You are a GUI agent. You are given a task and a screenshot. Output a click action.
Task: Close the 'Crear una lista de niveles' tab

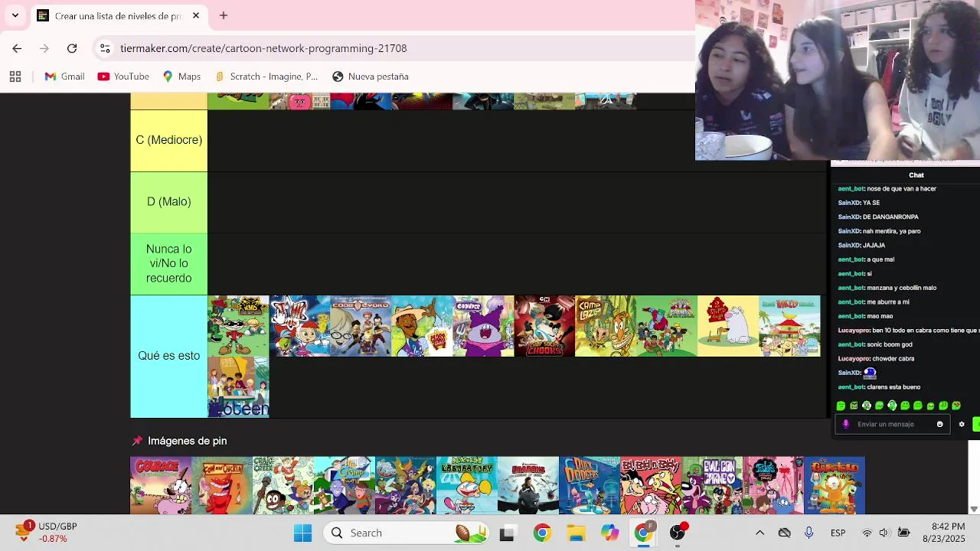pyautogui.click(x=196, y=15)
